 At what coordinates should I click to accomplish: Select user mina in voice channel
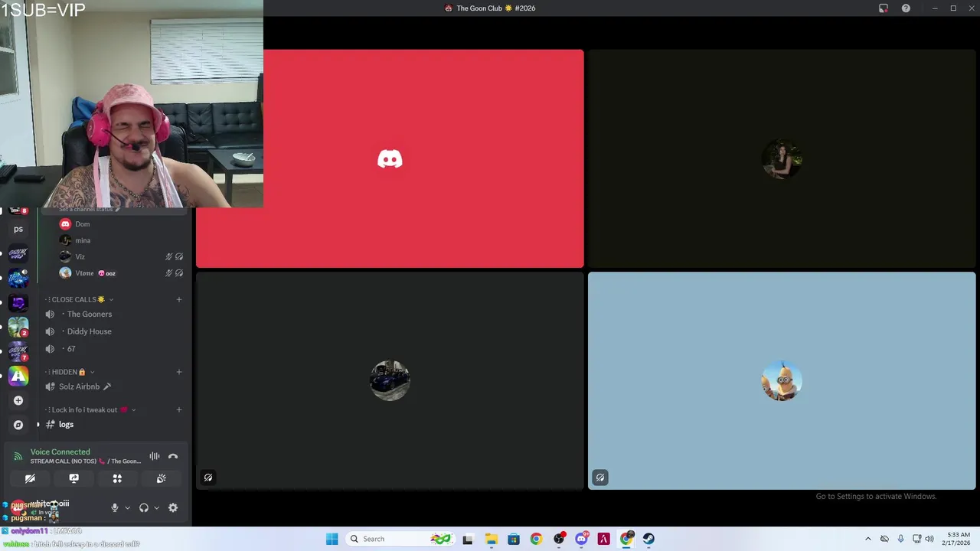click(x=122, y=240)
